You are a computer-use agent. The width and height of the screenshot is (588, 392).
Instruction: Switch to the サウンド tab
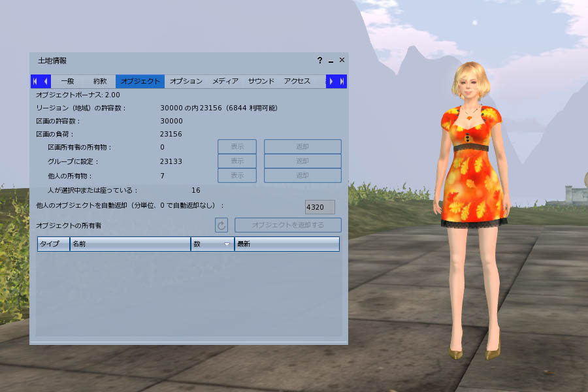[261, 82]
